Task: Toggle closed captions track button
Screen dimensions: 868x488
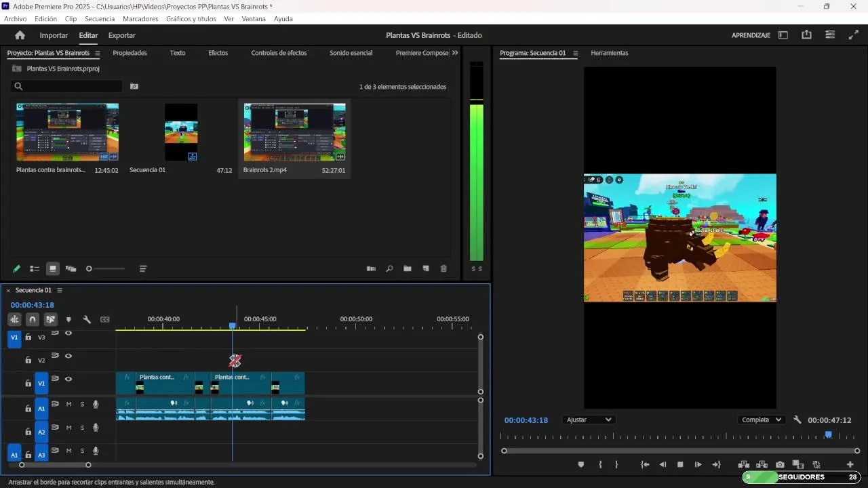Action: [x=105, y=319]
